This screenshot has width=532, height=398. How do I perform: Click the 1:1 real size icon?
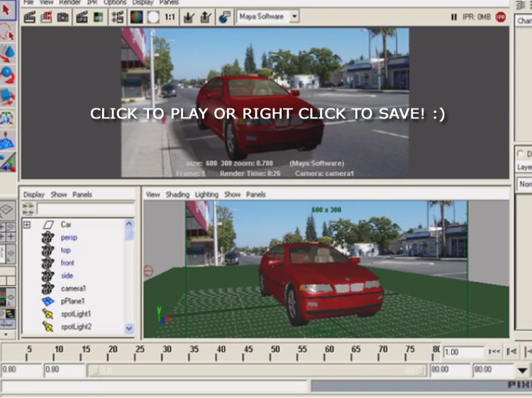(170, 16)
